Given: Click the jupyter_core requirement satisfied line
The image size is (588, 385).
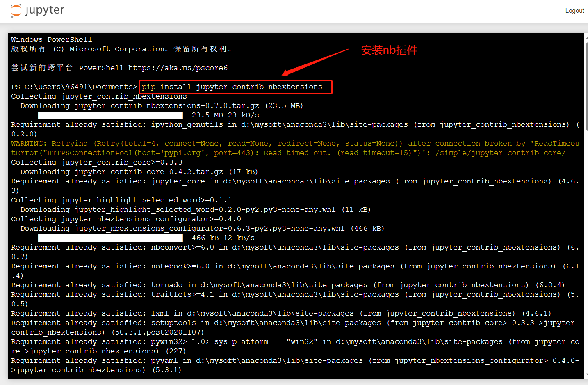Looking at the screenshot, I should point(295,186).
